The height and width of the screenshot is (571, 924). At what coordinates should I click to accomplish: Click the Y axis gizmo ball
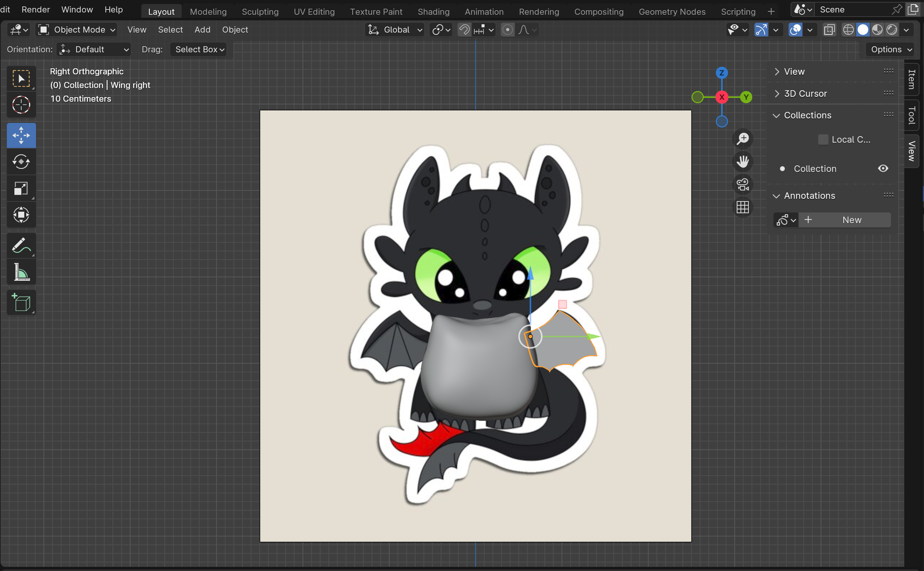pos(746,97)
